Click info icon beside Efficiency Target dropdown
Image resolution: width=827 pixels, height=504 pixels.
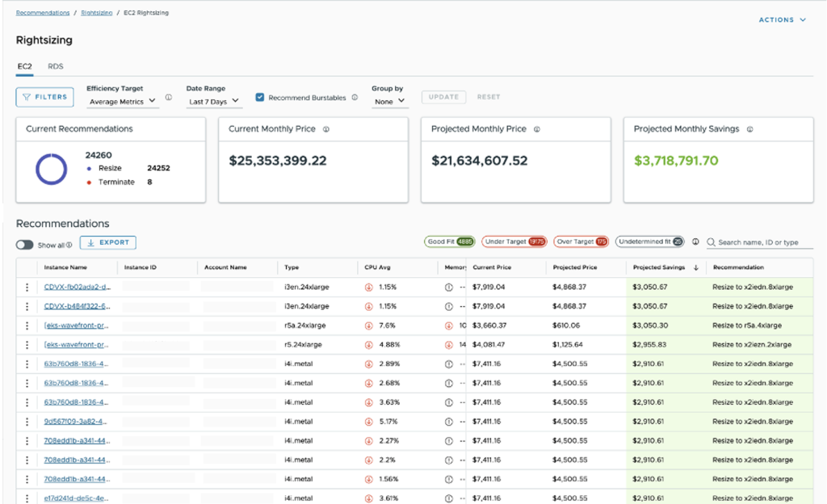168,98
